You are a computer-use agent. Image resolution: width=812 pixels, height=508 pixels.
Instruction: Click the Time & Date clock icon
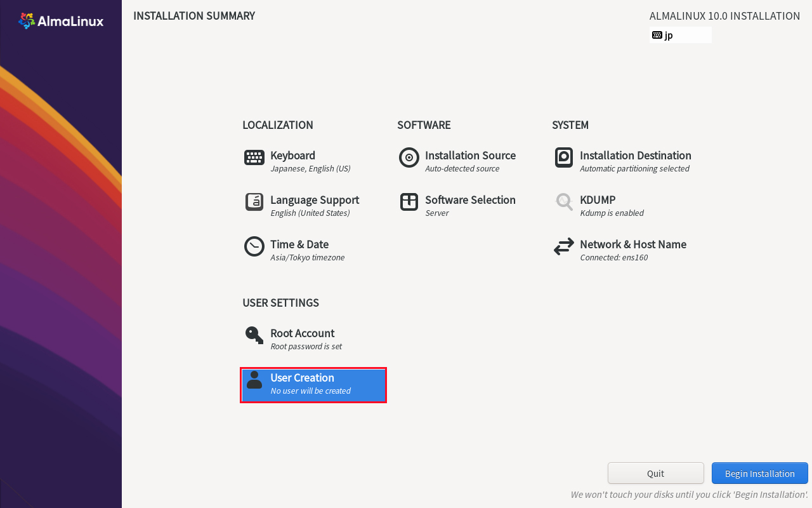tap(254, 246)
